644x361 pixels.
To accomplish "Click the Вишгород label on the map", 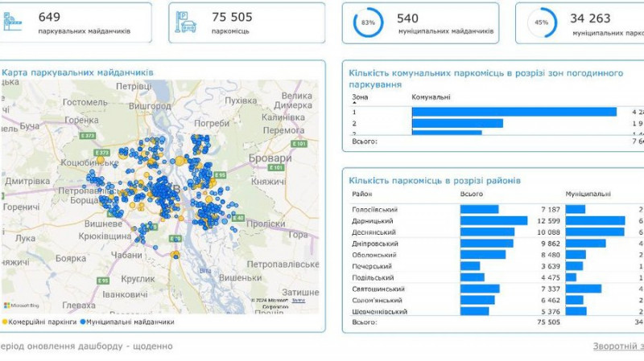I will pos(150,106).
